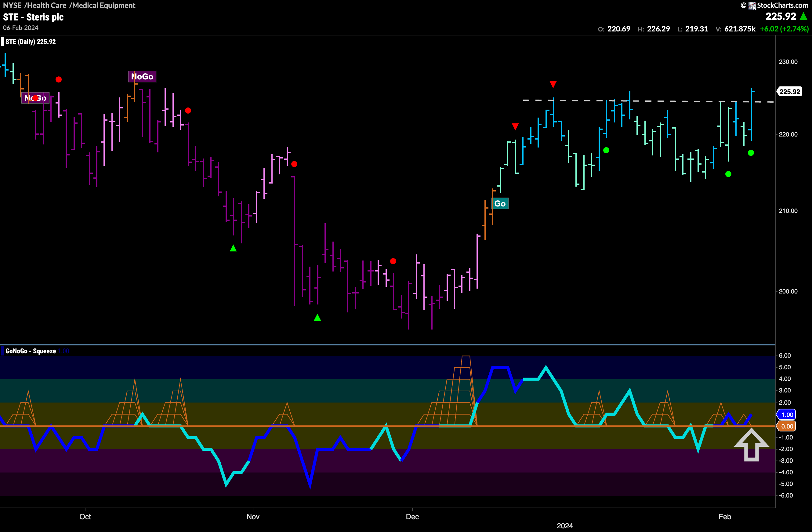Click the red dot near late November bars
This screenshot has width=812, height=532.
(x=393, y=261)
